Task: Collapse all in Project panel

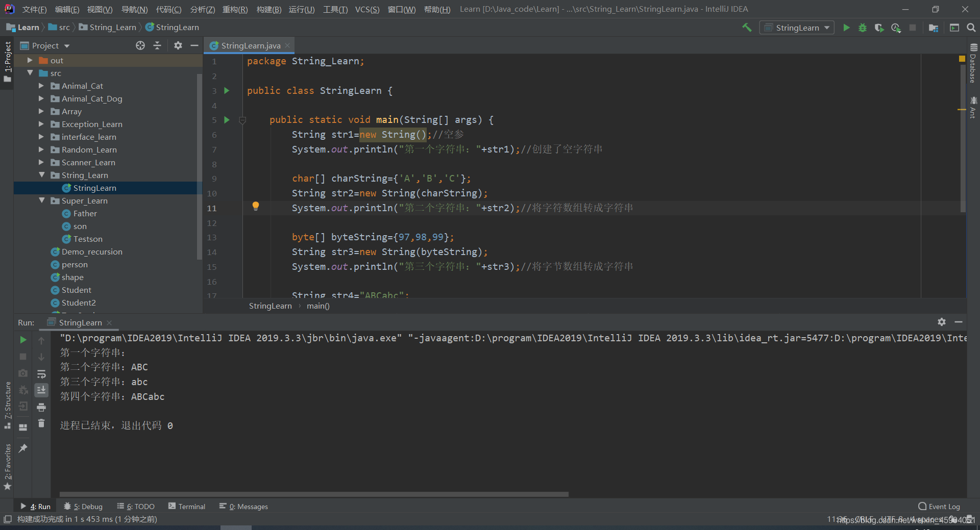Action: [157, 45]
